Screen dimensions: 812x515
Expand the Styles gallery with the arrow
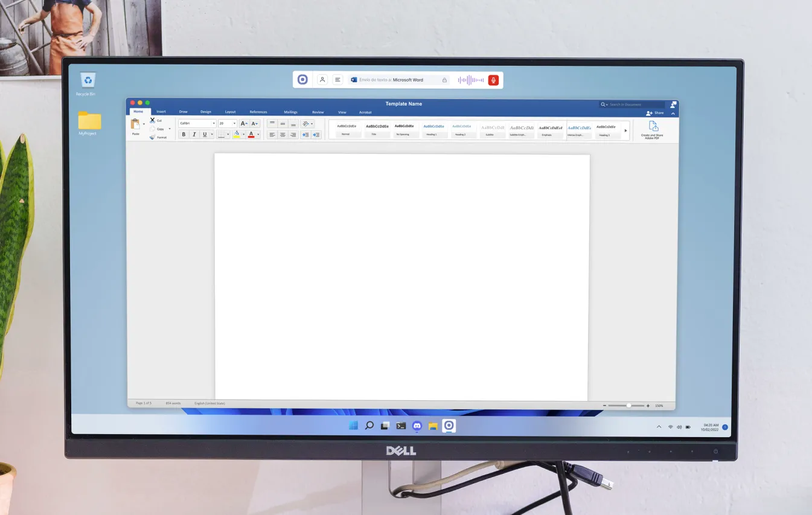pyautogui.click(x=626, y=130)
